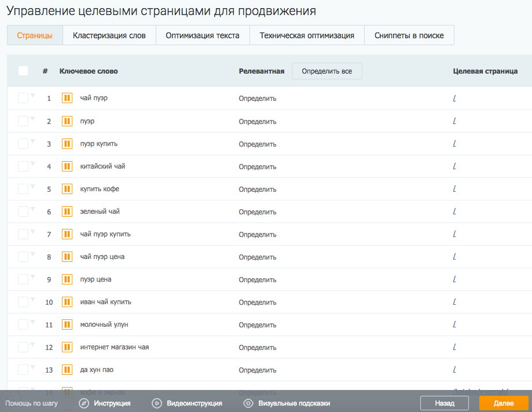Click pause icon for 'зеленый чай' row

(x=67, y=212)
